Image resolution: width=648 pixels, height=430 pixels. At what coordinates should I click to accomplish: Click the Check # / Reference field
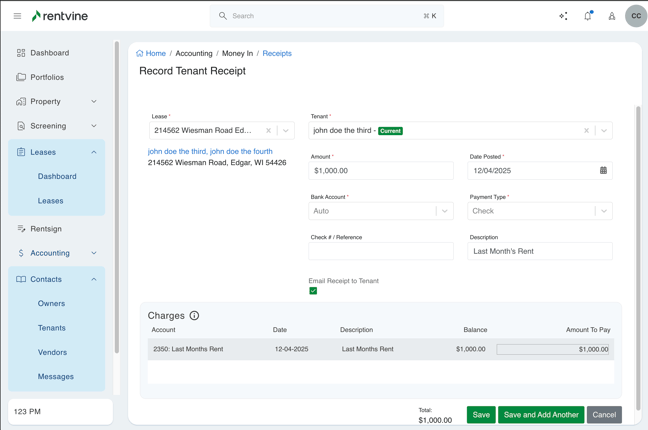(381, 251)
